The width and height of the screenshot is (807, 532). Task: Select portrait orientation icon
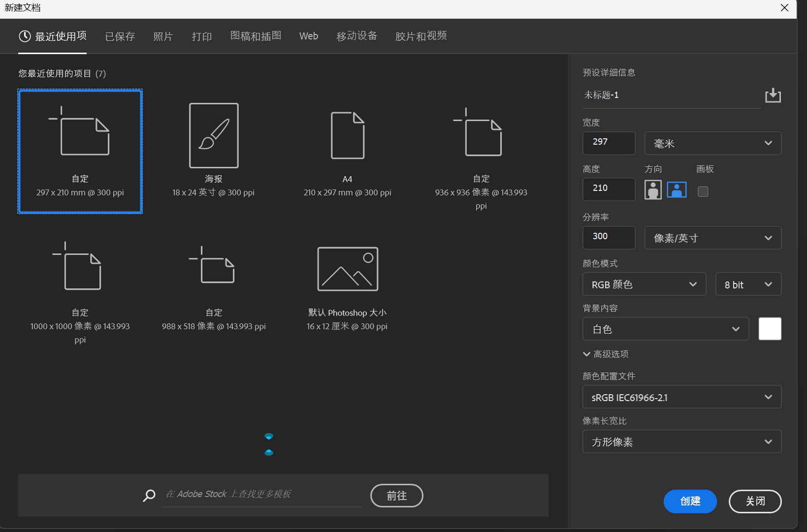tap(653, 190)
